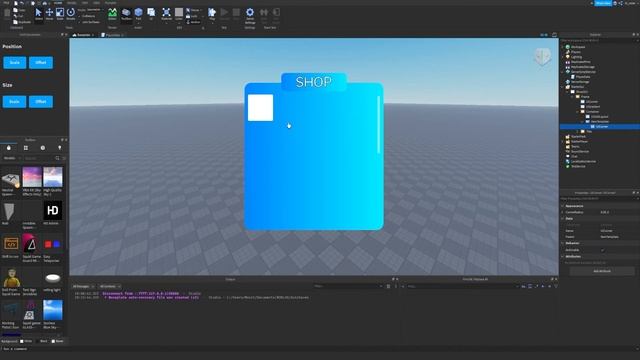Pick the Rotate tool

tap(70, 14)
